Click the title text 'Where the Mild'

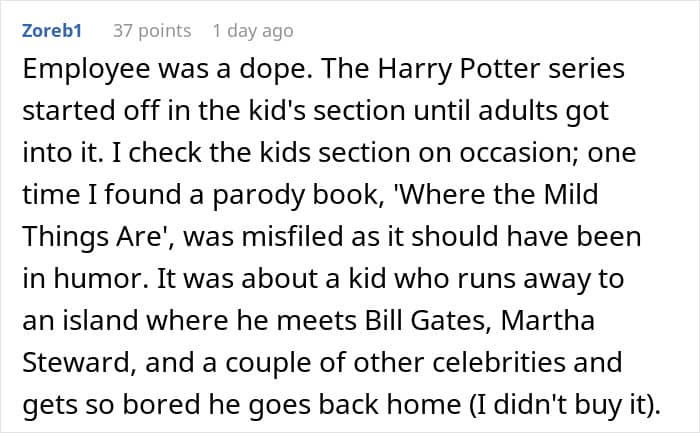(x=497, y=194)
